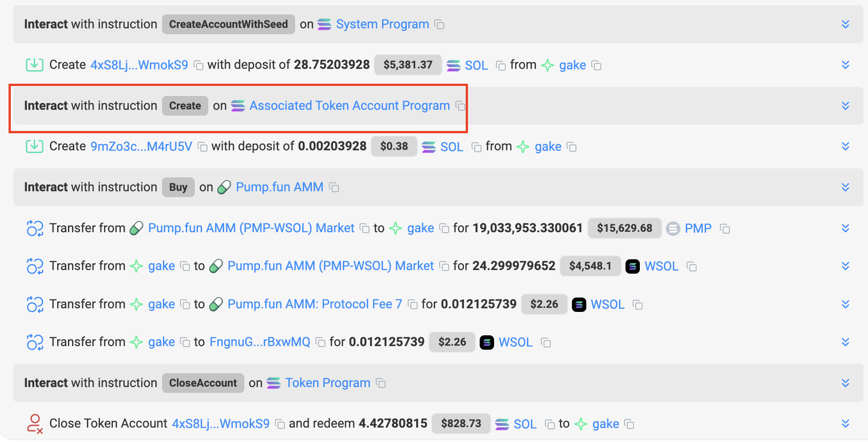Click the Pump.fun AMM: Protocol Fee 7 copy icon
Image resolution: width=868 pixels, height=442 pixels.
[412, 305]
